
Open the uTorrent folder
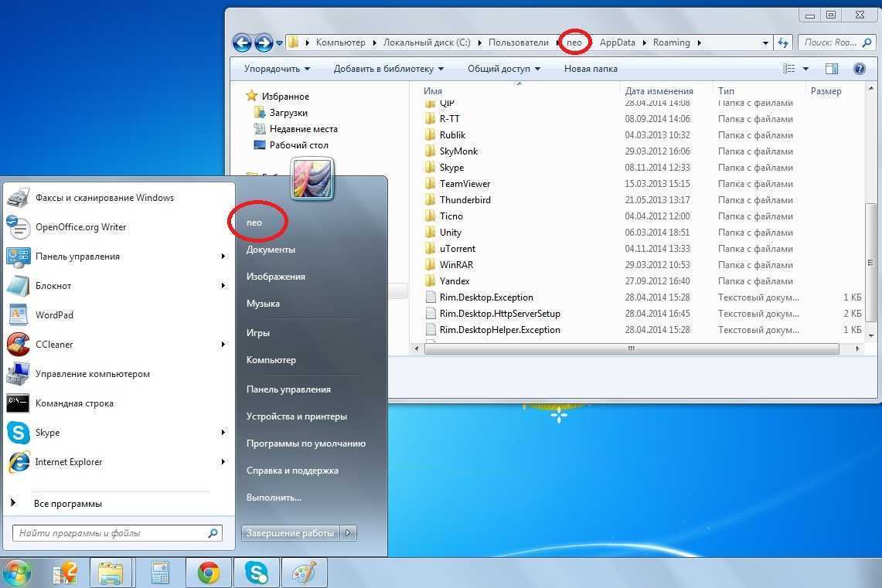pyautogui.click(x=458, y=249)
